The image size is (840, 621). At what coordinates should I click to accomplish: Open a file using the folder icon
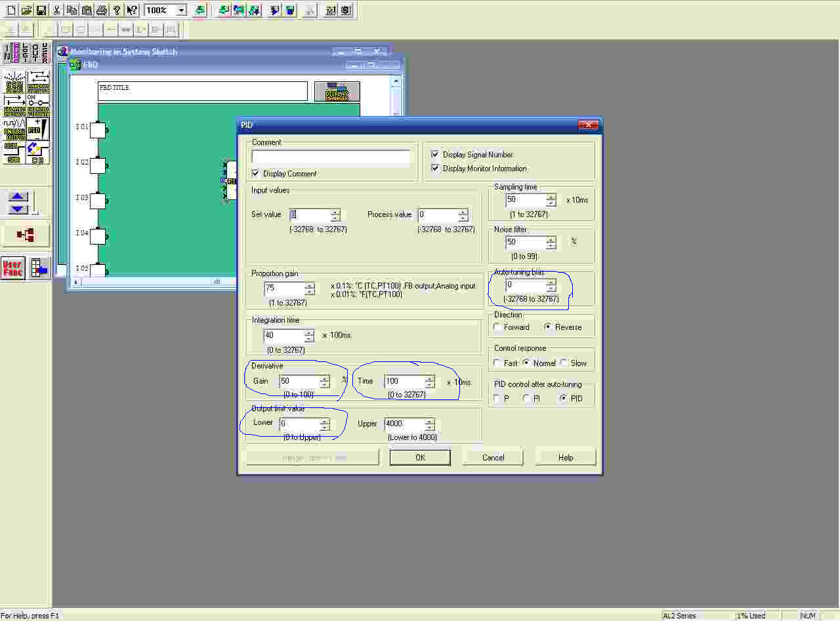[x=26, y=10]
